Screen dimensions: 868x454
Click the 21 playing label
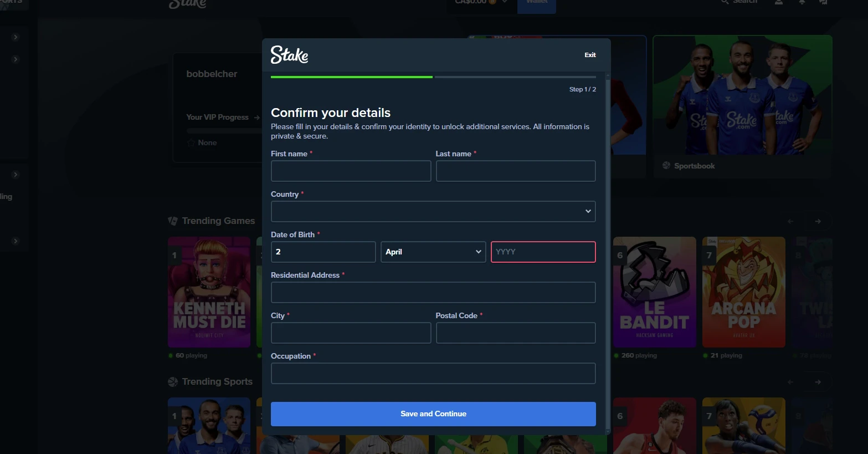coord(726,355)
